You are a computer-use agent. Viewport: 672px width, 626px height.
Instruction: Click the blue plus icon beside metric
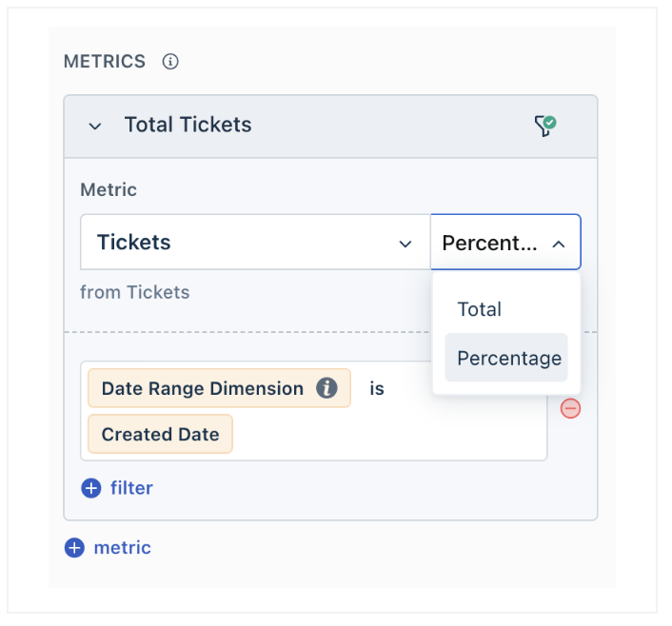pyautogui.click(x=74, y=548)
